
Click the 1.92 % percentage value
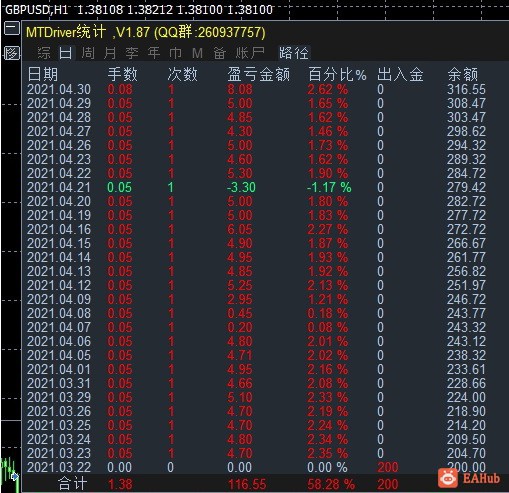coord(328,272)
